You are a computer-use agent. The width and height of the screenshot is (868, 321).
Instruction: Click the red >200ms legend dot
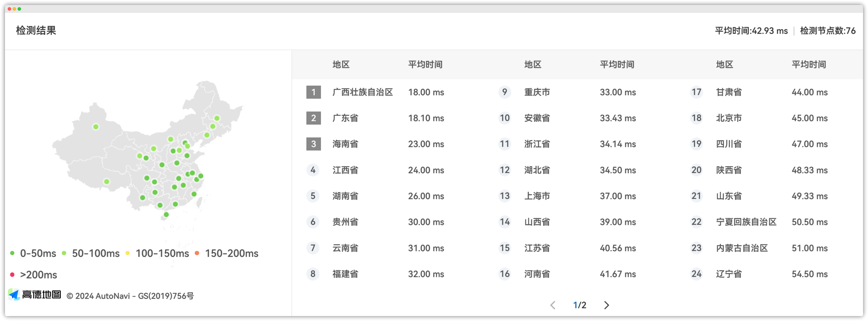click(x=12, y=275)
